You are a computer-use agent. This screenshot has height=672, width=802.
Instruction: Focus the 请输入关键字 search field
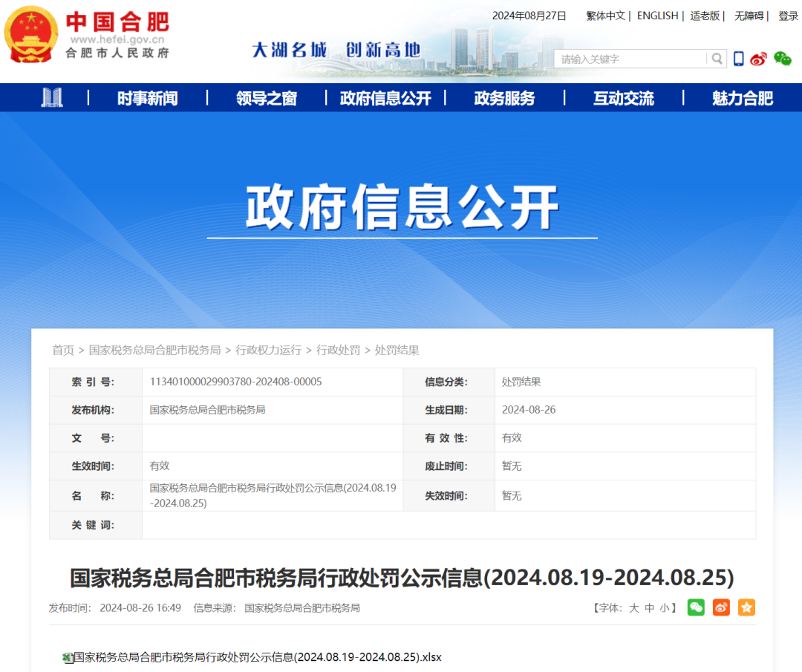pos(632,59)
